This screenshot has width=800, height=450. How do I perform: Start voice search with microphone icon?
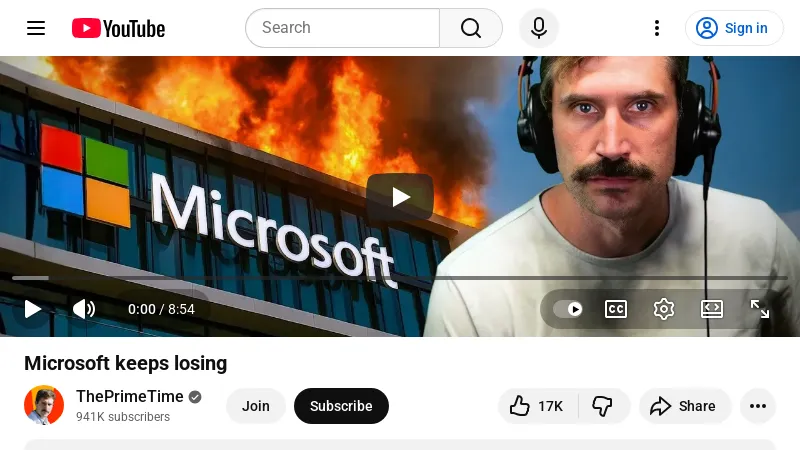538,28
